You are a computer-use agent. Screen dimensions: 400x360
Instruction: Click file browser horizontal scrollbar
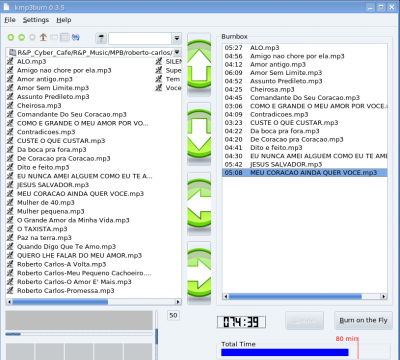pyautogui.click(x=94, y=302)
